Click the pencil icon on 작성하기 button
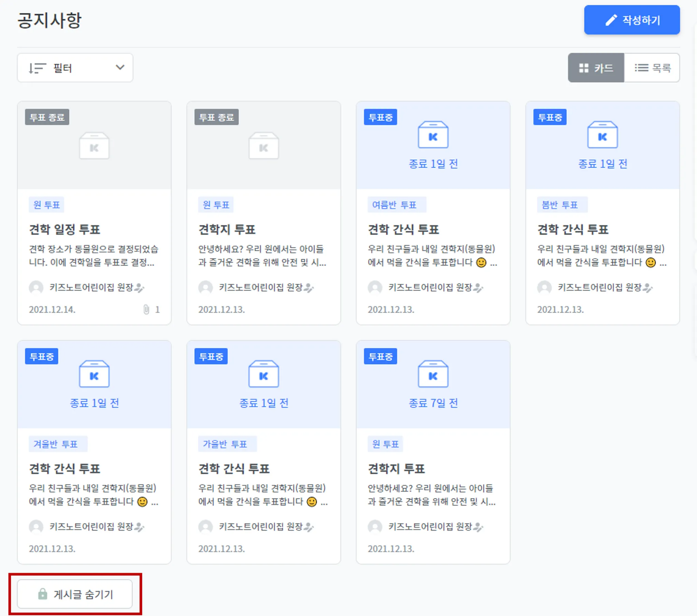 click(611, 20)
